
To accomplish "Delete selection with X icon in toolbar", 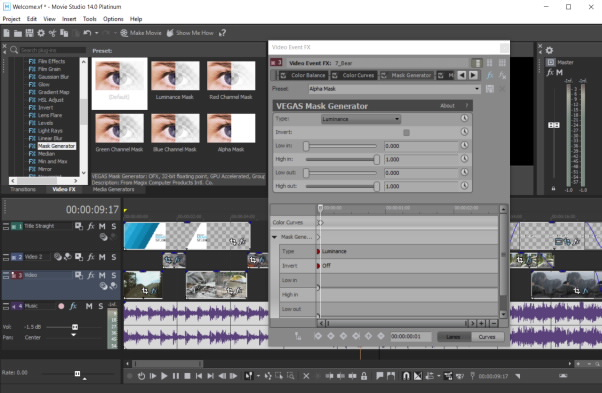I will (306, 376).
